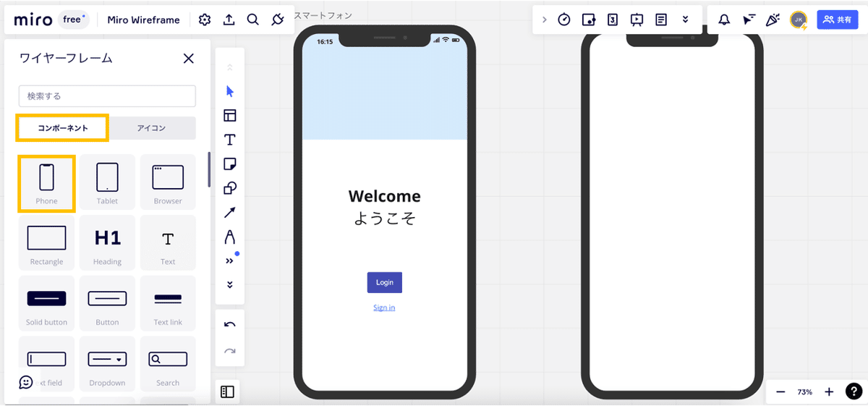The height and width of the screenshot is (406, 868).
Task: Select the shapes tool
Action: point(230,188)
